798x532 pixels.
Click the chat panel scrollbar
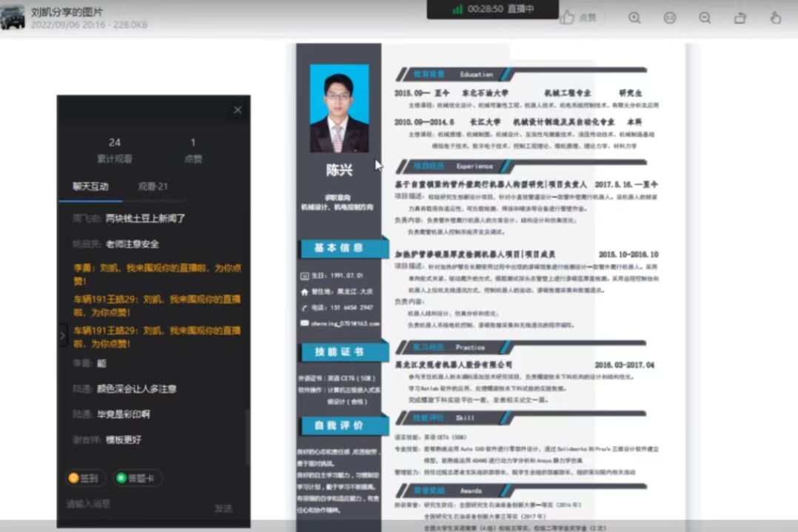[248, 437]
